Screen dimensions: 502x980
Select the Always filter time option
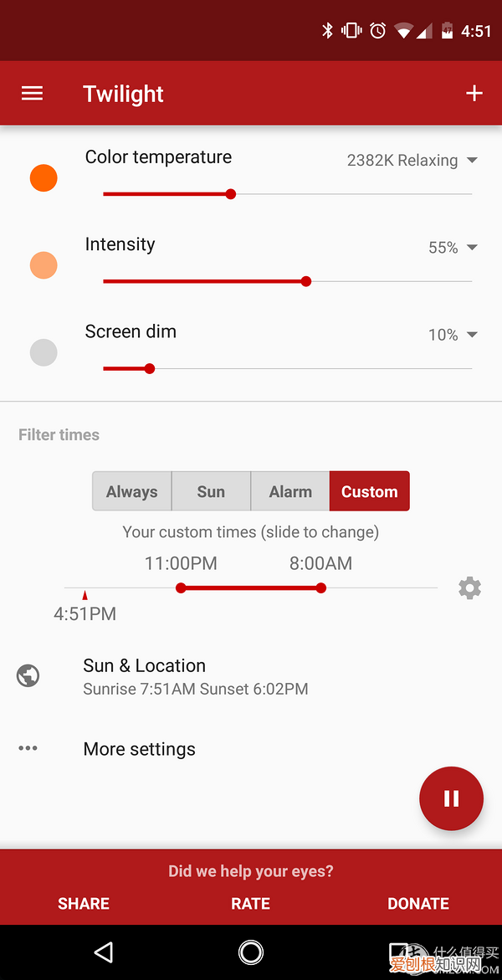pos(132,491)
